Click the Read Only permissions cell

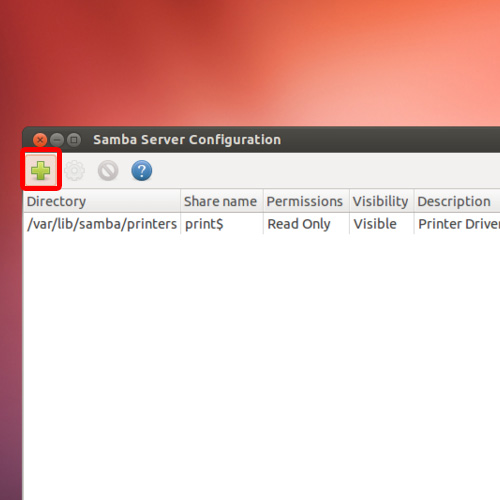coord(299,224)
